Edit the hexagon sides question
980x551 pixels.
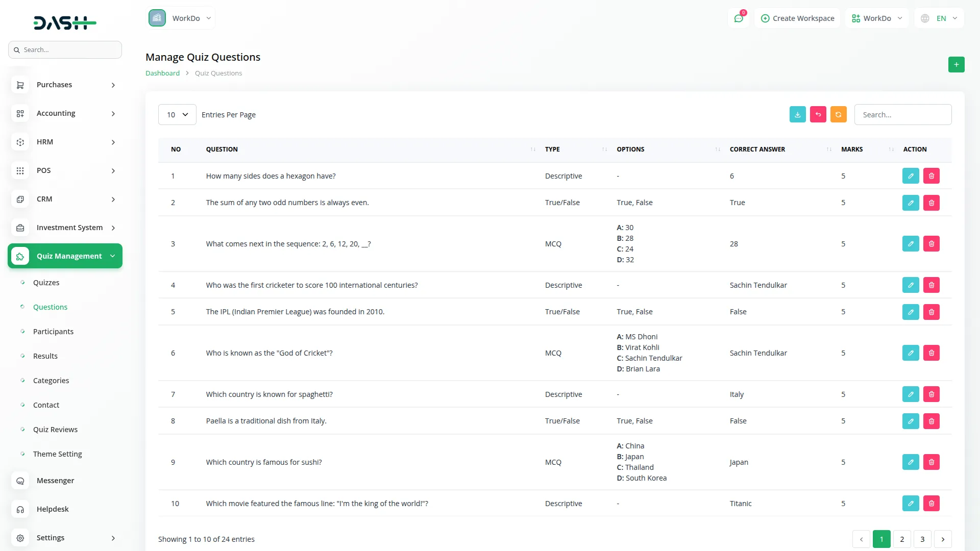[910, 176]
